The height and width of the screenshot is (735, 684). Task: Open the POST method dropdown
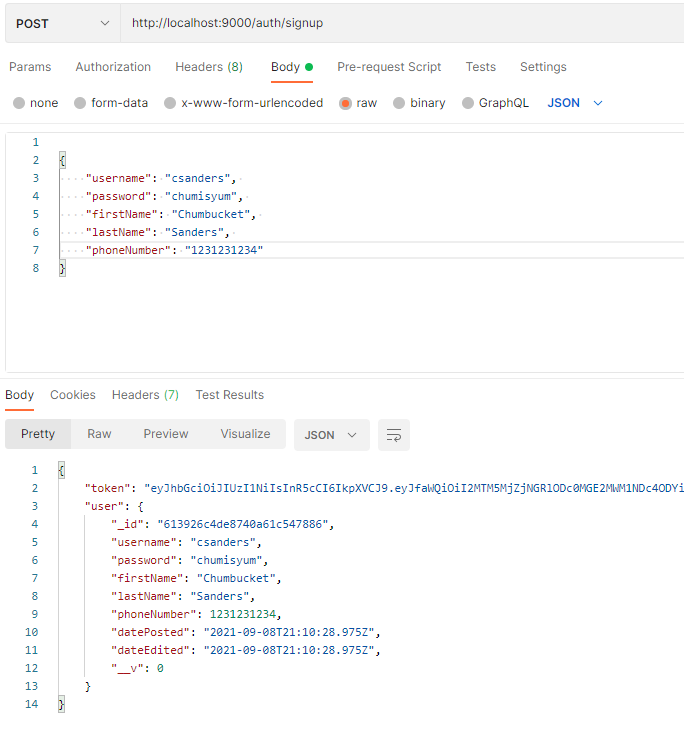[62, 23]
